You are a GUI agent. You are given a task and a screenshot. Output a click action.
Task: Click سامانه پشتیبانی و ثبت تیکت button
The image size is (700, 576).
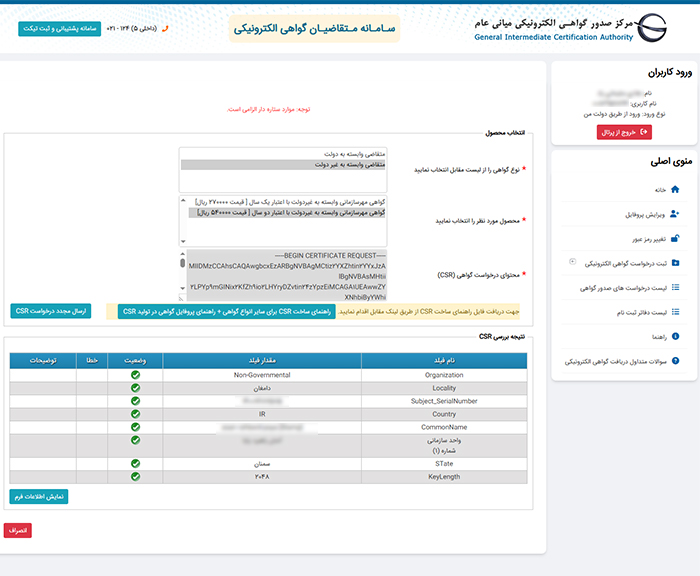click(x=59, y=29)
